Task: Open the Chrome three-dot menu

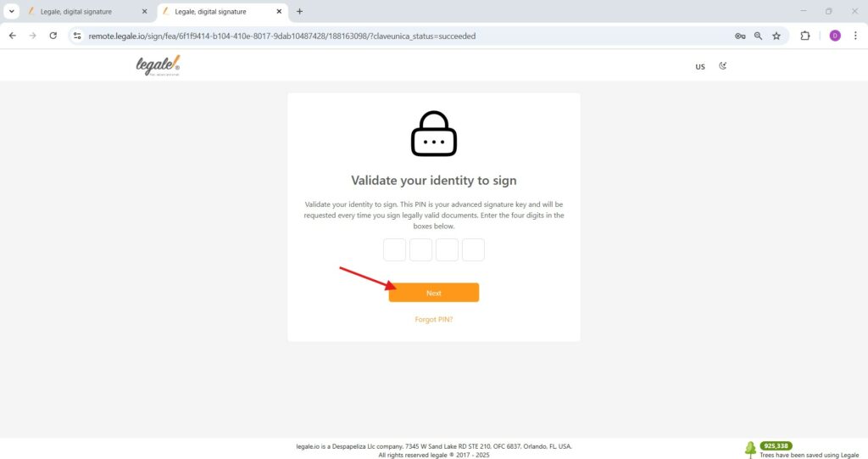Action: [x=855, y=36]
